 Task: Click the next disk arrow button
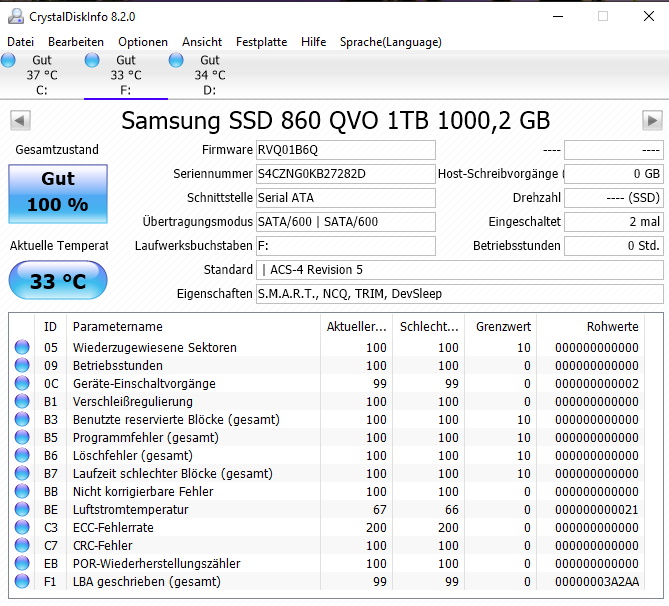(652, 120)
